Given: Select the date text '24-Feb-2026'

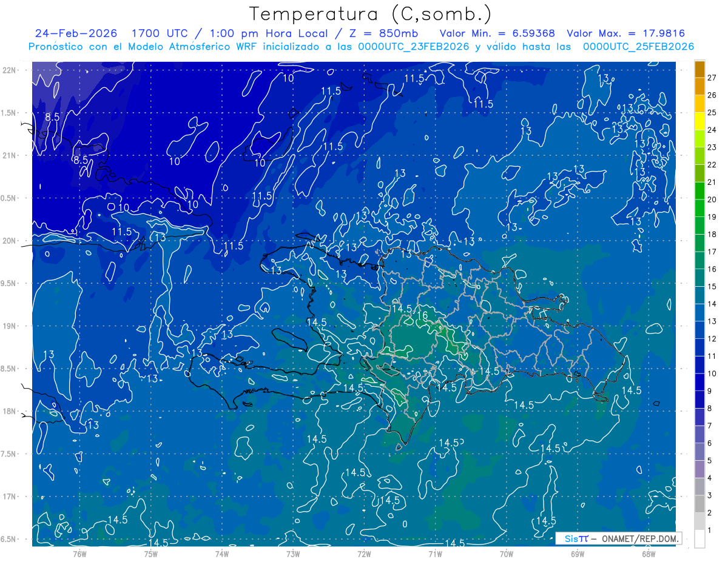Looking at the screenshot, I should tap(76, 33).
